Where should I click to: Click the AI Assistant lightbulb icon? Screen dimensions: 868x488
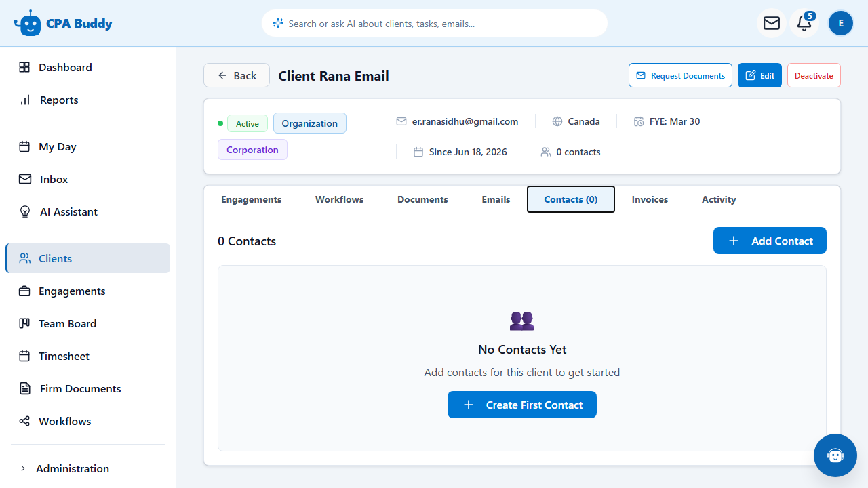point(25,211)
